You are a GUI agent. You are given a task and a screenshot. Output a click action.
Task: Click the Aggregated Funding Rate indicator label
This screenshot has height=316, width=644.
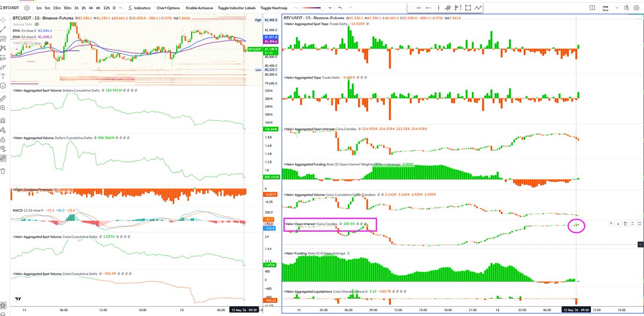(341, 163)
